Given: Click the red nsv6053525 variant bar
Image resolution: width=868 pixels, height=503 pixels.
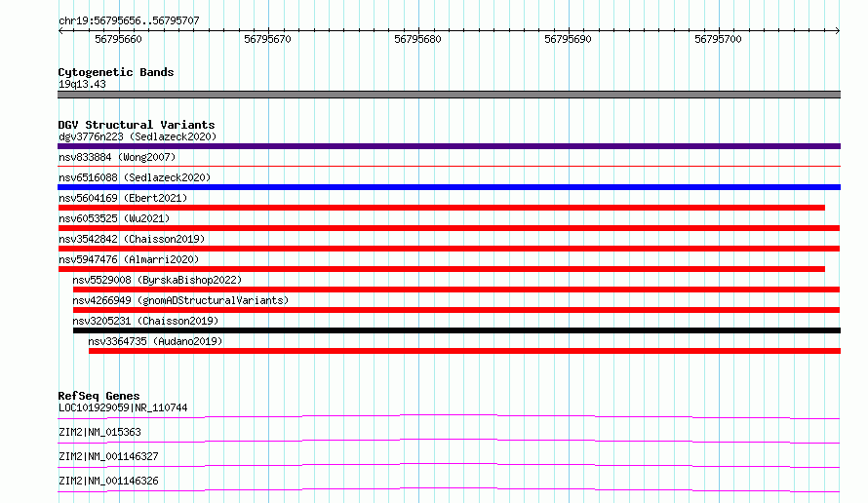Looking at the screenshot, I should (449, 228).
